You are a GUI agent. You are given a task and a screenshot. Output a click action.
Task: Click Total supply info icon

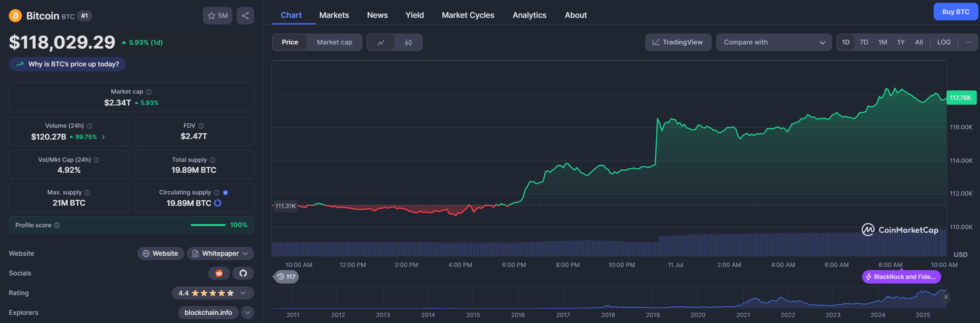click(213, 160)
